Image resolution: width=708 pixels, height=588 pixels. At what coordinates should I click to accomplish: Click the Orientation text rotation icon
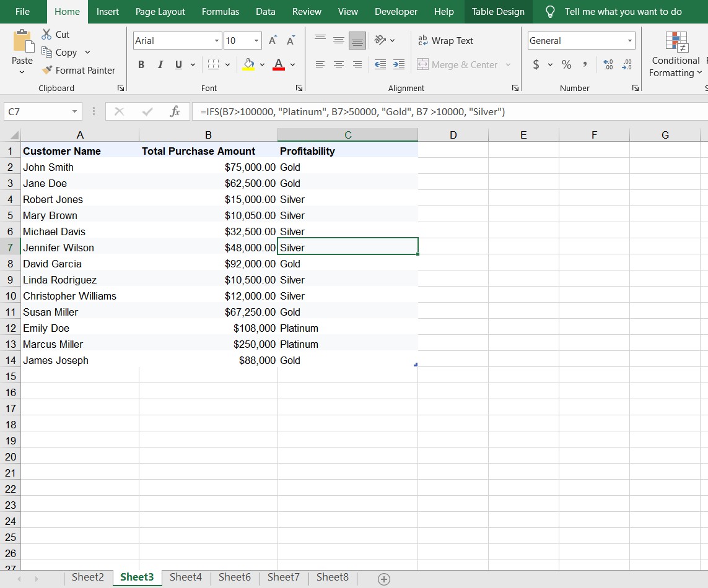click(x=380, y=41)
